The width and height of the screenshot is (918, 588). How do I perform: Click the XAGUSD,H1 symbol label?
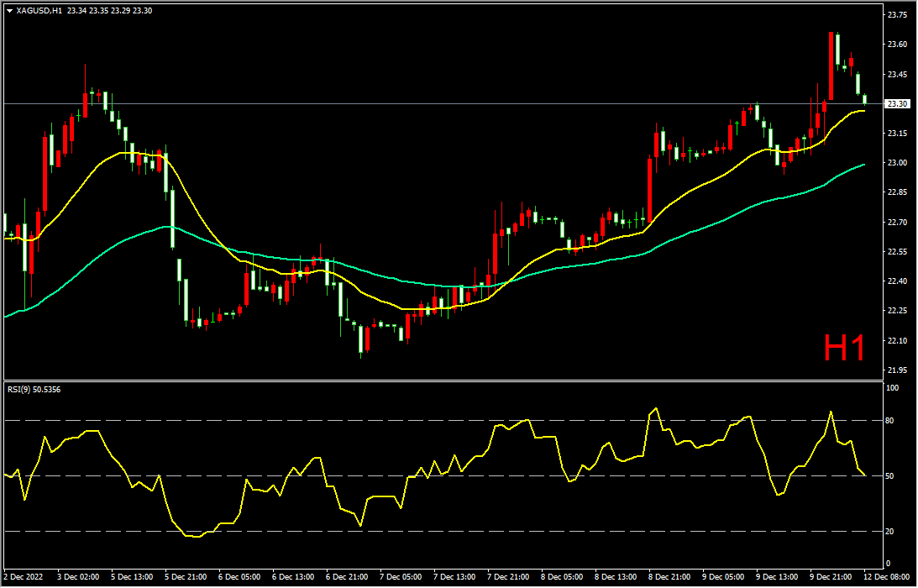pos(39,11)
